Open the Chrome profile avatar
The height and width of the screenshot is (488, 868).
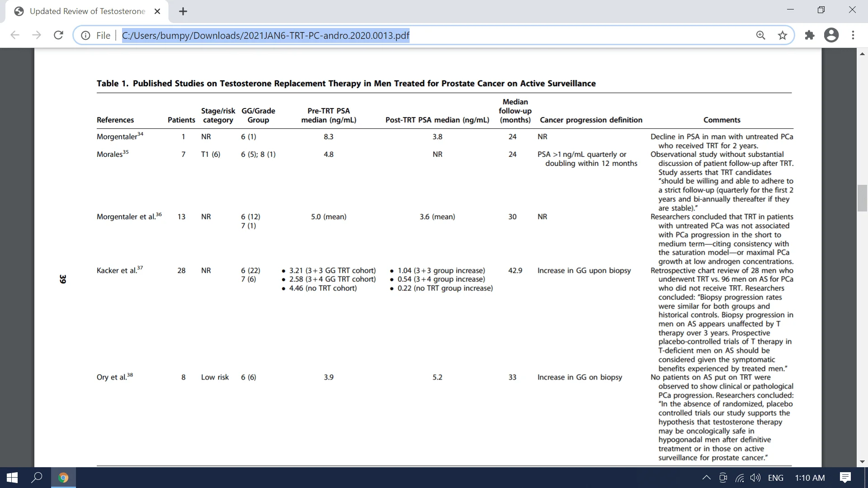pos(831,35)
